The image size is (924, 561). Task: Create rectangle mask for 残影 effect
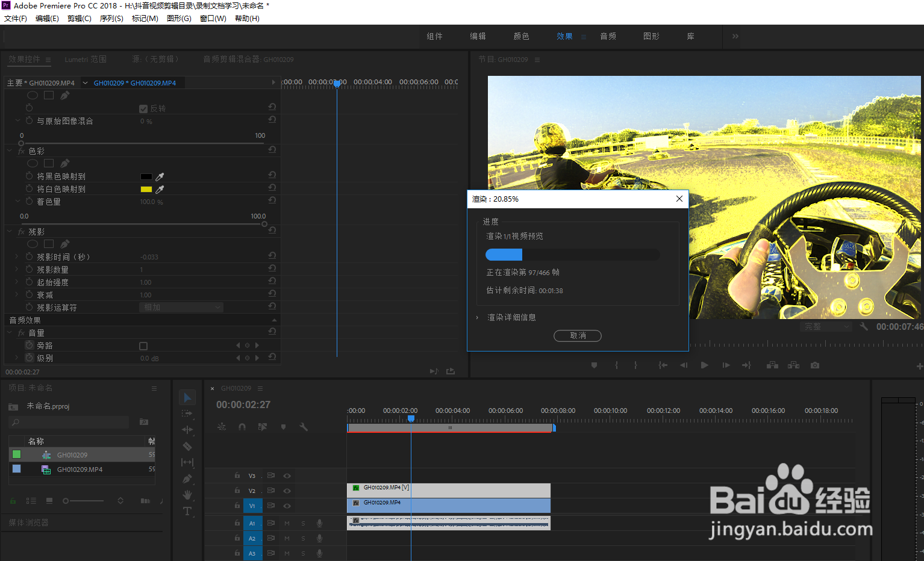tap(49, 244)
